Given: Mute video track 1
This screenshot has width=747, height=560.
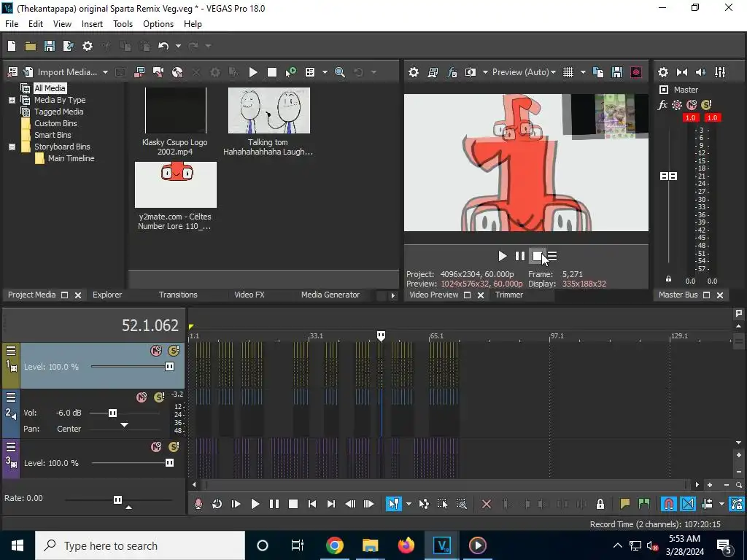Looking at the screenshot, I should coord(156,351).
